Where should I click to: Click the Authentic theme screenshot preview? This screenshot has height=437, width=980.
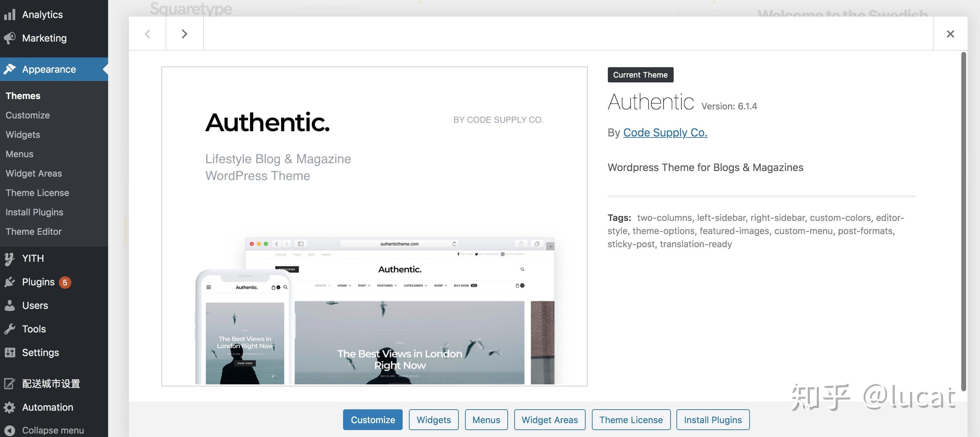tap(374, 226)
